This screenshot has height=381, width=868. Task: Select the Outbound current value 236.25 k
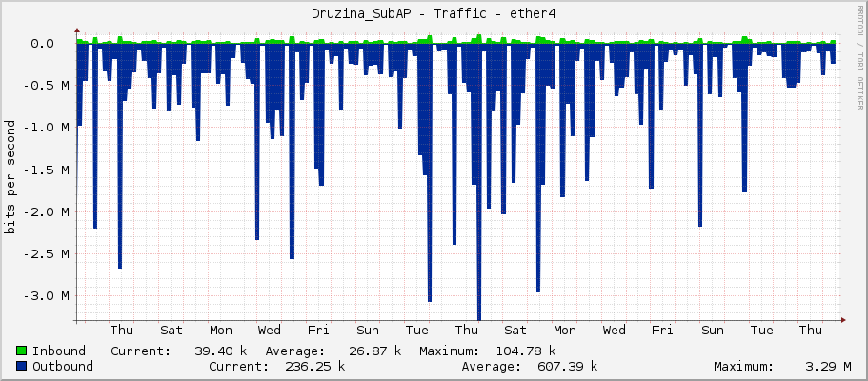(x=314, y=366)
